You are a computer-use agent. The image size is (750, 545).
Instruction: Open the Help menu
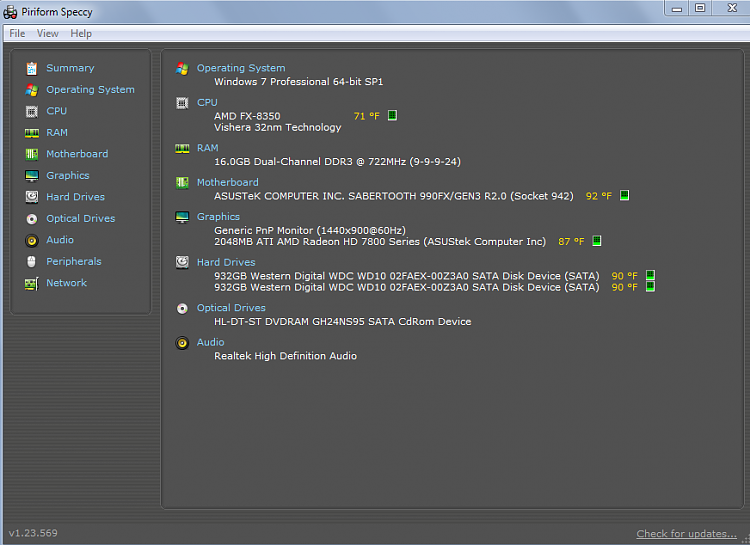tap(81, 33)
